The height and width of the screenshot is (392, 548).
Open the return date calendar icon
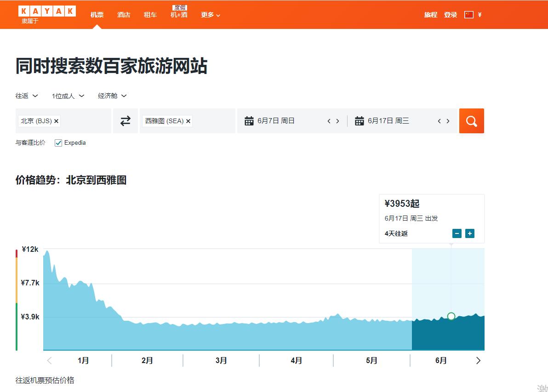tap(360, 120)
